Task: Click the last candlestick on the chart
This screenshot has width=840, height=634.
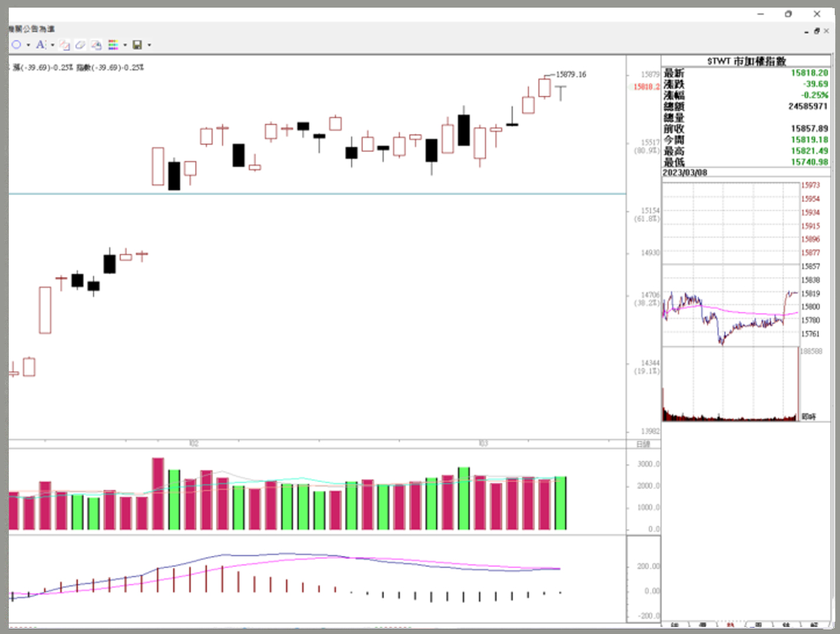Action: click(x=561, y=92)
